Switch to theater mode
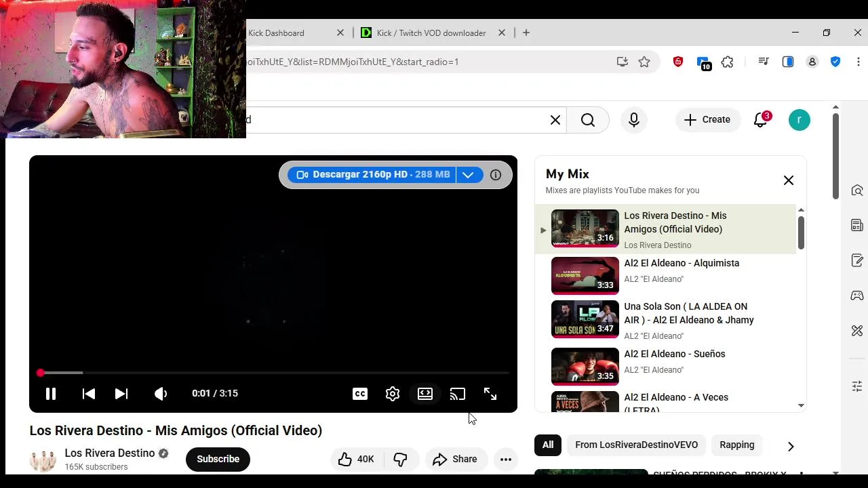 (425, 394)
